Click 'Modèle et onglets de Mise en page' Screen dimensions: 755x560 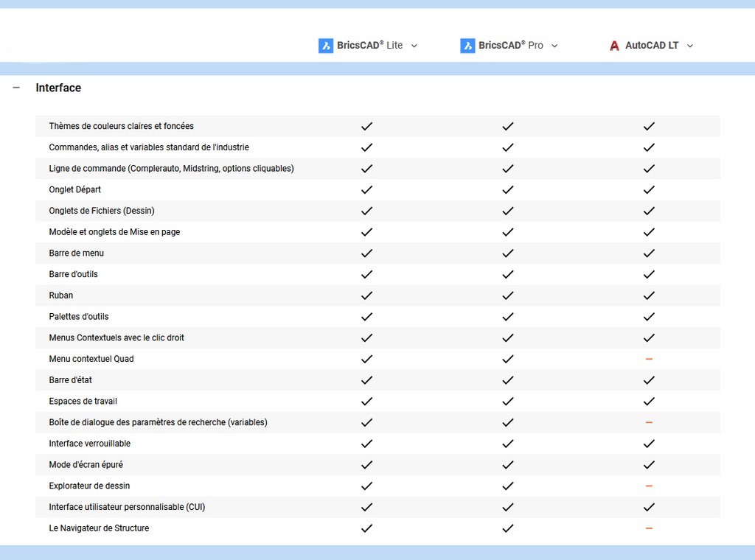(114, 232)
